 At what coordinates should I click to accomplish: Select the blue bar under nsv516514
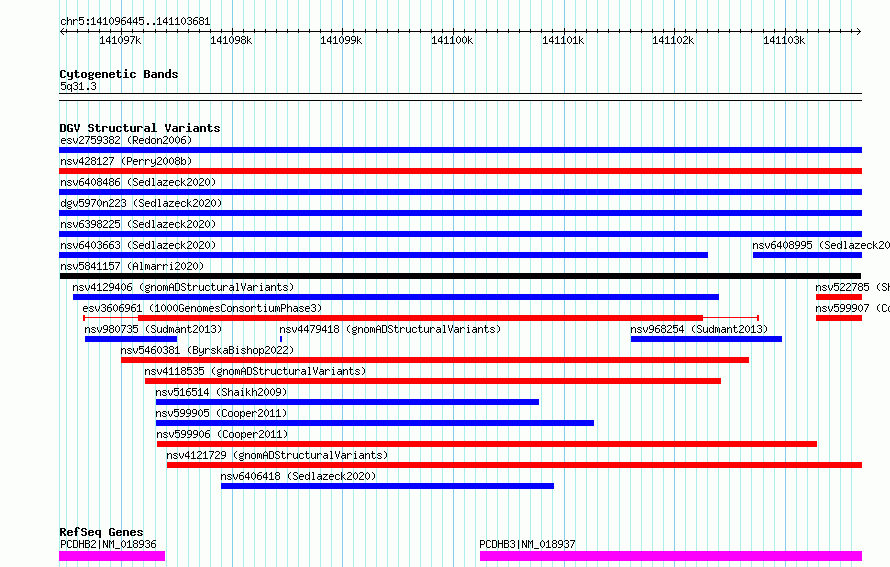347,402
